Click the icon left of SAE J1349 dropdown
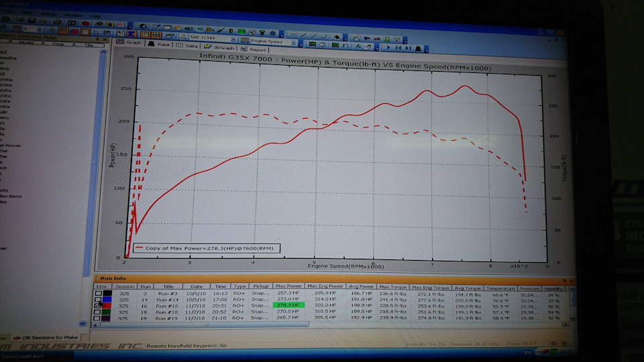Viewport: 644px width, 362px height. [x=183, y=36]
